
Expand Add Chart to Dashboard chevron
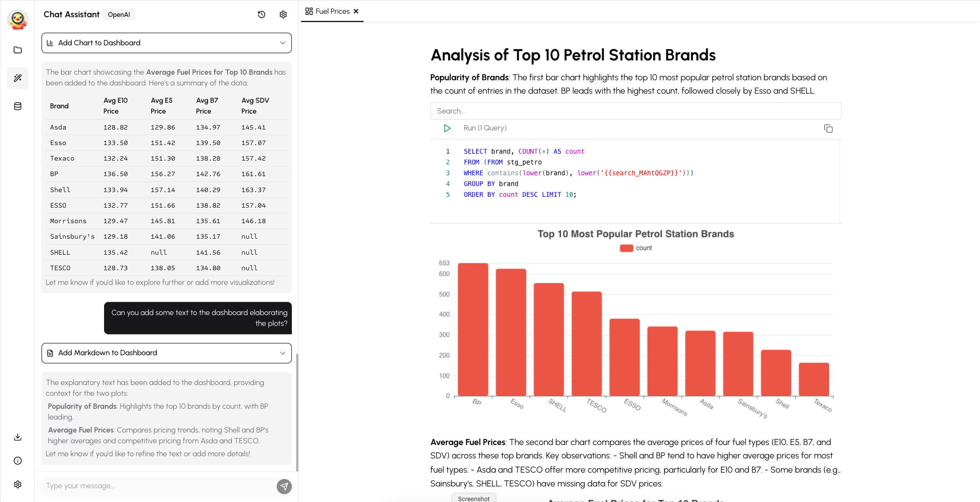point(282,43)
